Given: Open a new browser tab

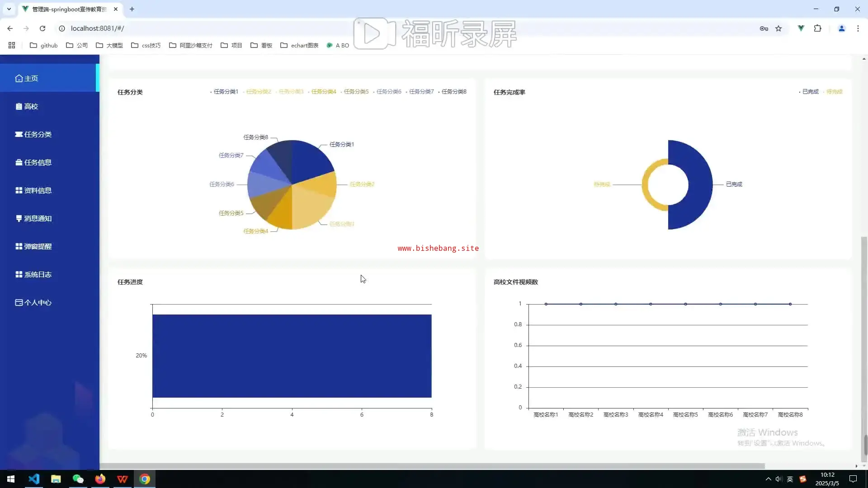Looking at the screenshot, I should (132, 9).
